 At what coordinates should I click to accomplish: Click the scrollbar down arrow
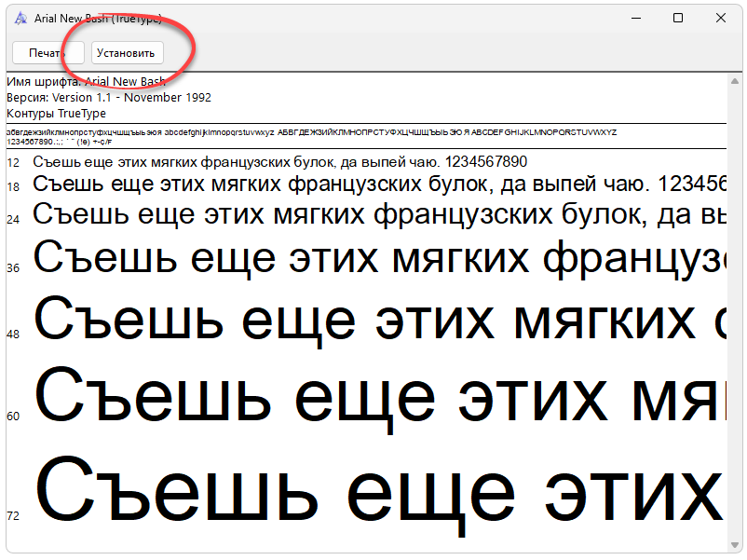click(x=735, y=545)
